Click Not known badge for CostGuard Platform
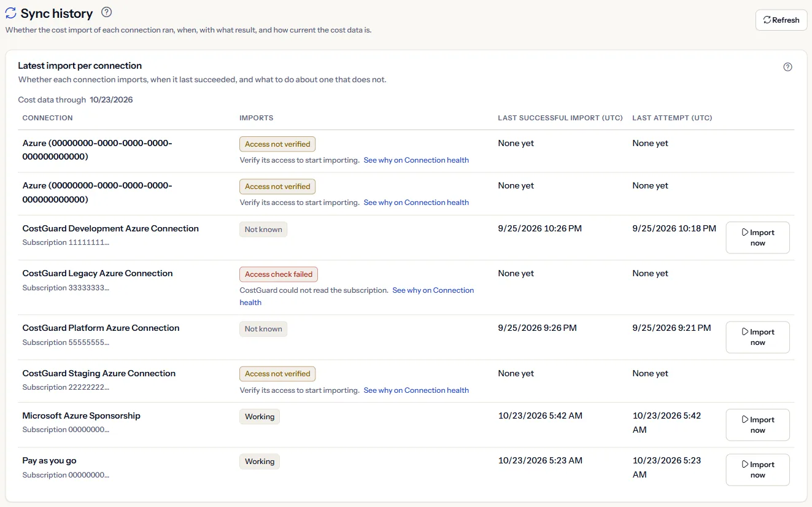This screenshot has height=507, width=812. point(263,329)
